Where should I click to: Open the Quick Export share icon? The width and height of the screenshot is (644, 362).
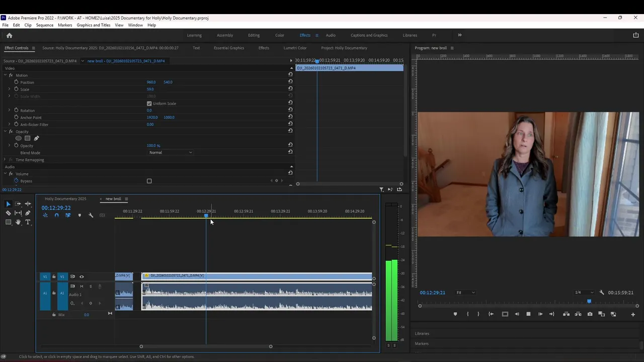(x=635, y=35)
